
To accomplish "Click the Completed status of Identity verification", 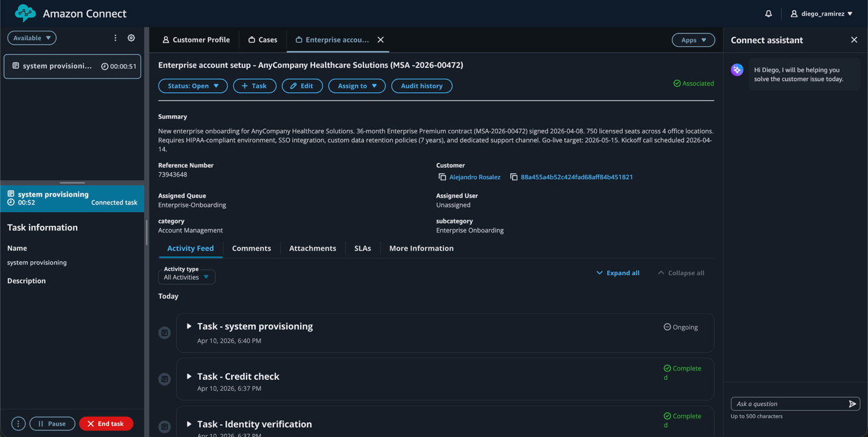I will pos(682,421).
